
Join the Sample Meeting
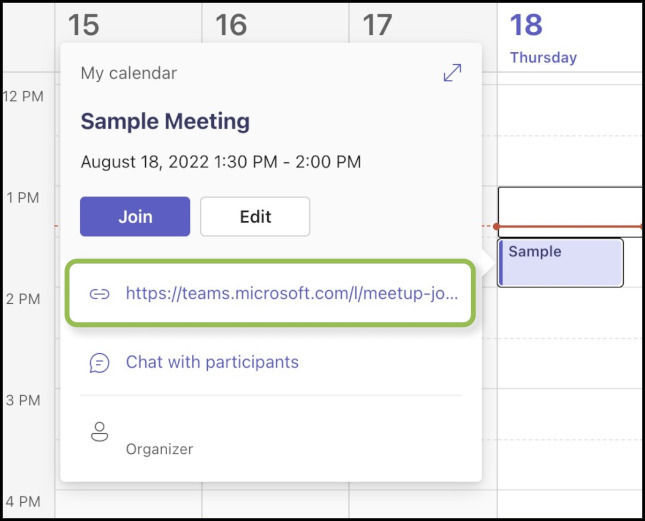pos(135,216)
